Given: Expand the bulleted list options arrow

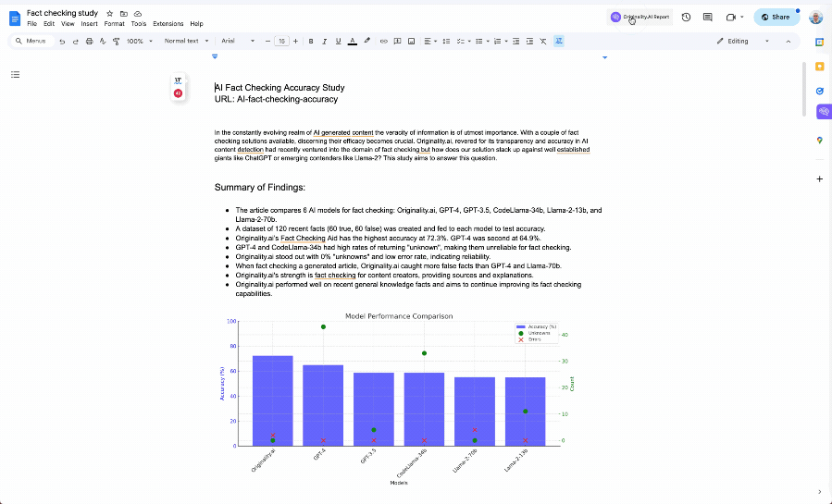Looking at the screenshot, I should coord(488,42).
